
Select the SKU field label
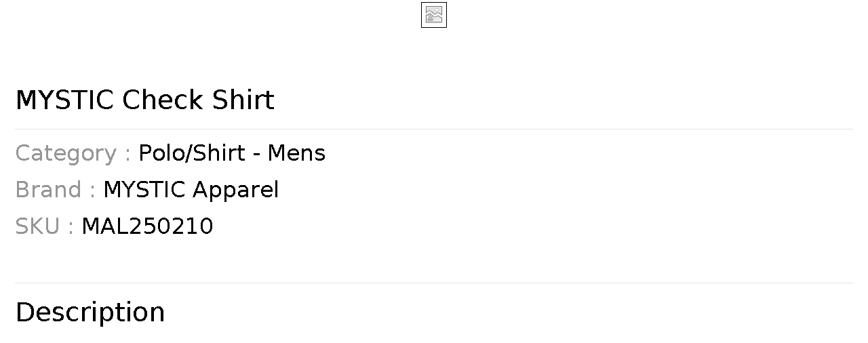click(x=37, y=226)
